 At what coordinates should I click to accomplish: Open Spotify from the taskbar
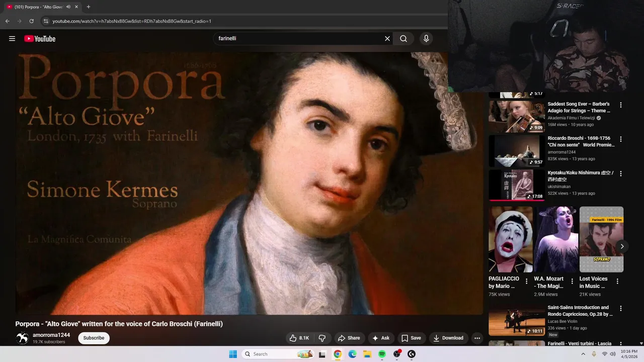(382, 354)
